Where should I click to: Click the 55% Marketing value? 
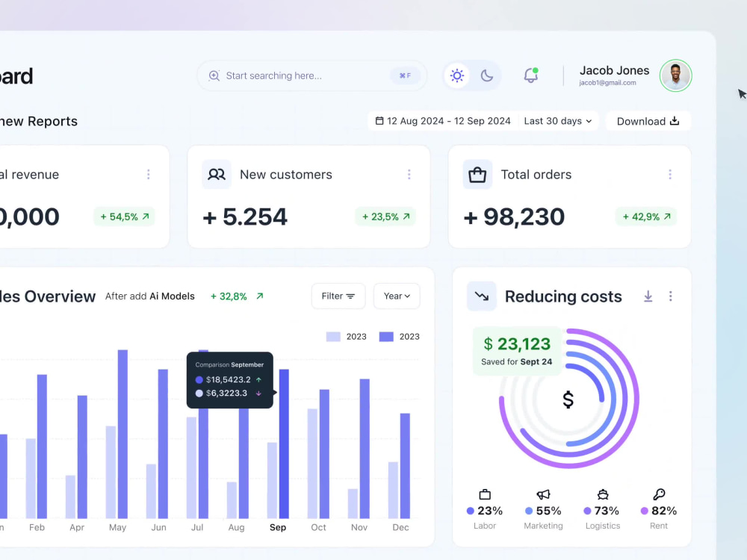tap(548, 511)
